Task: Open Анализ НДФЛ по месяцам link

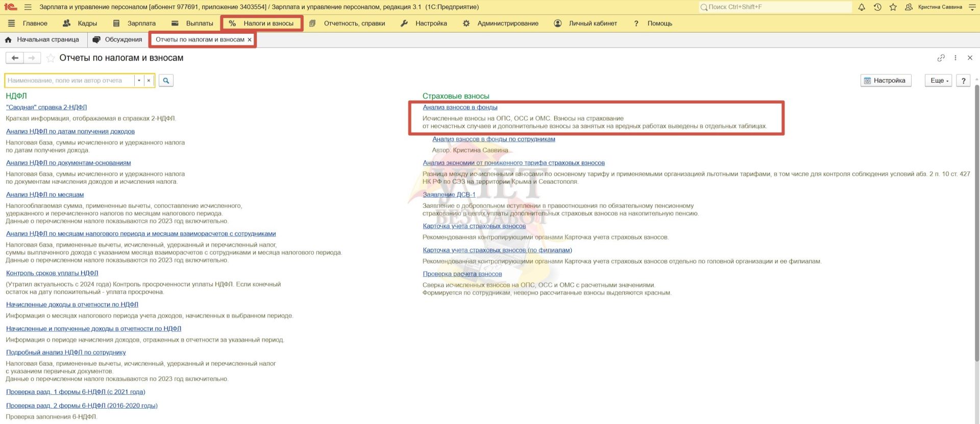Action: [x=45, y=195]
